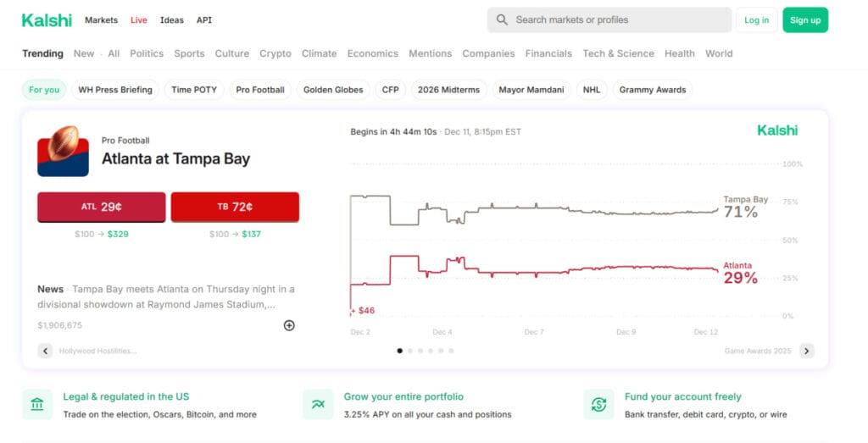Open the Live menu item

(x=139, y=20)
